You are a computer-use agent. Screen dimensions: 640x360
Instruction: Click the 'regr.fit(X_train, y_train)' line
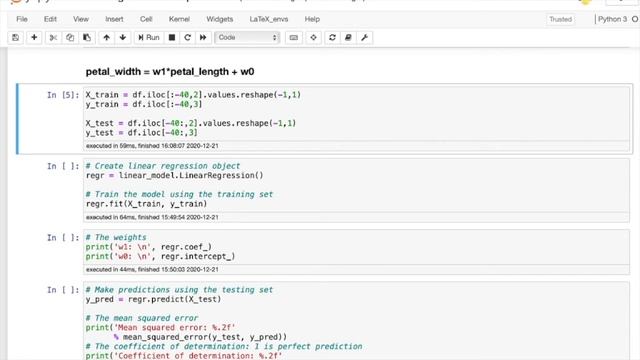pyautogui.click(x=146, y=204)
